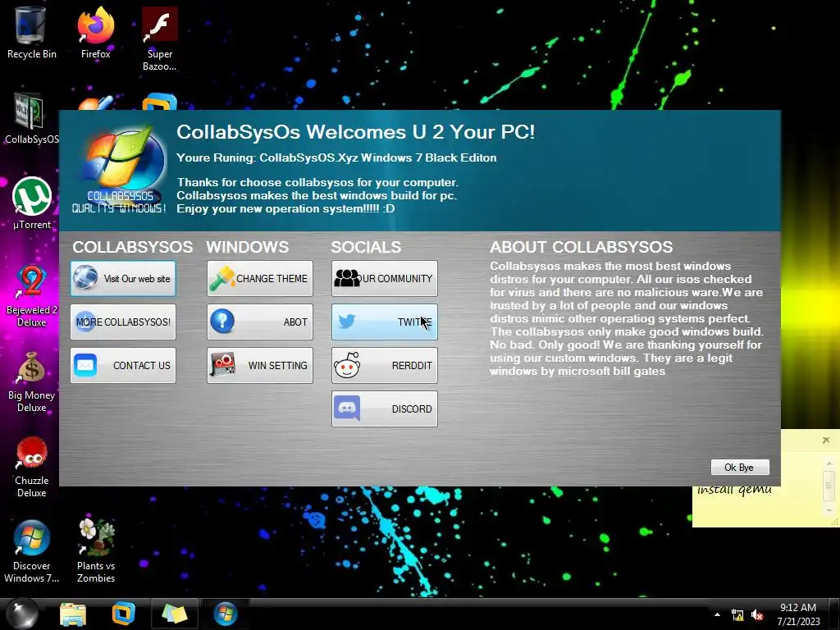Click the network tray icon
840x630 pixels.
pos(737,615)
